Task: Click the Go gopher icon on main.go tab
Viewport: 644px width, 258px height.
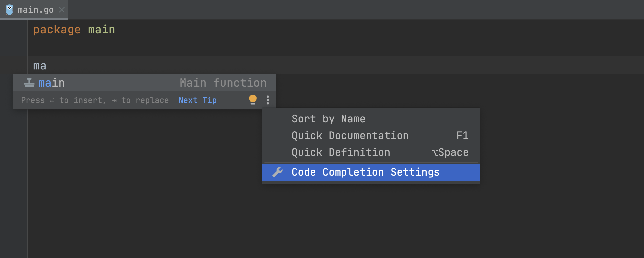Action: pos(9,10)
